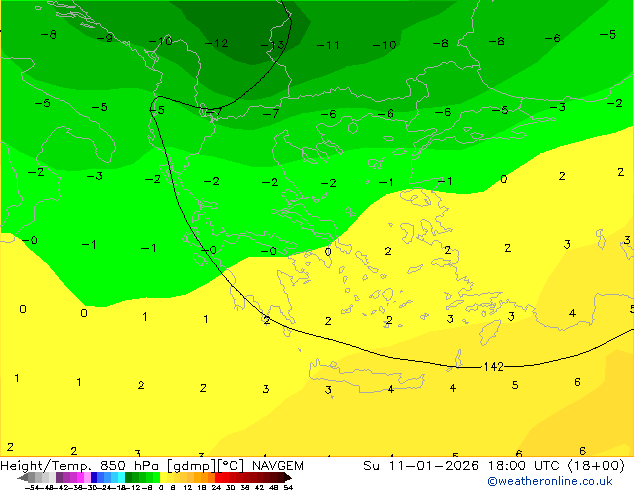This screenshot has width=634, height=490.
Task: Click the cyan color scale segment
Action: [x=121, y=477]
